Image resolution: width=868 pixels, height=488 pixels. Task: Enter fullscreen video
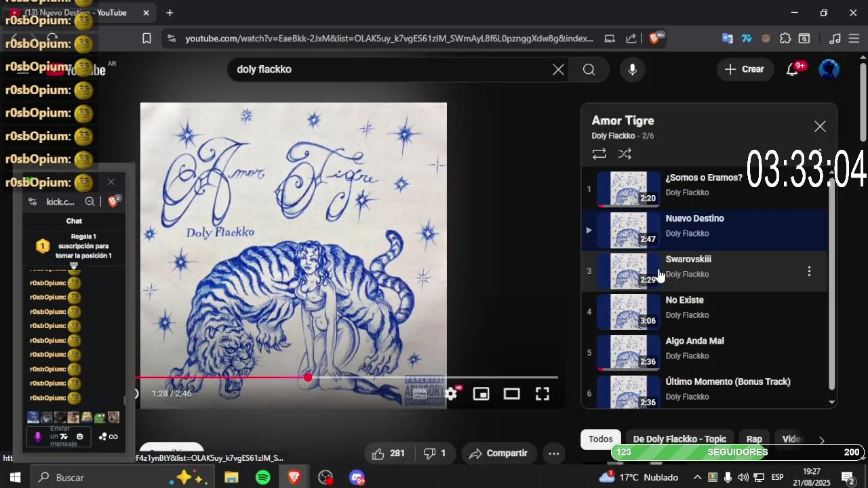[542, 394]
